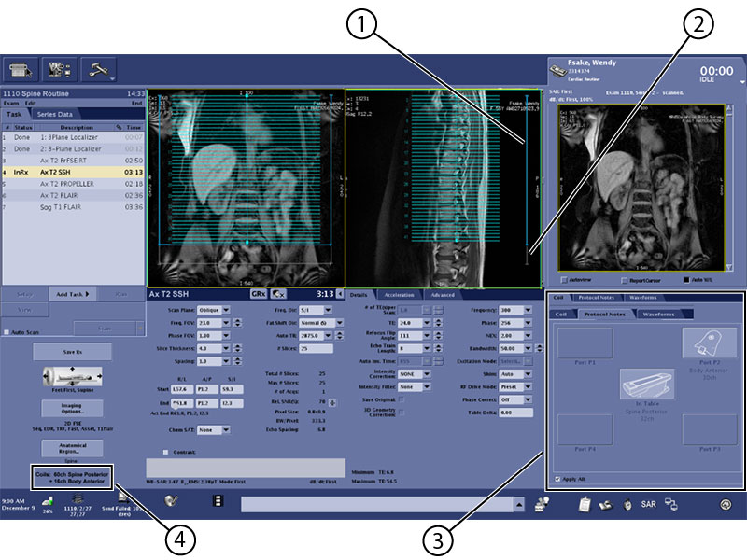Click the clipboard icon in bottom bar
Image resolution: width=747 pixels, height=560 pixels.
(584, 505)
